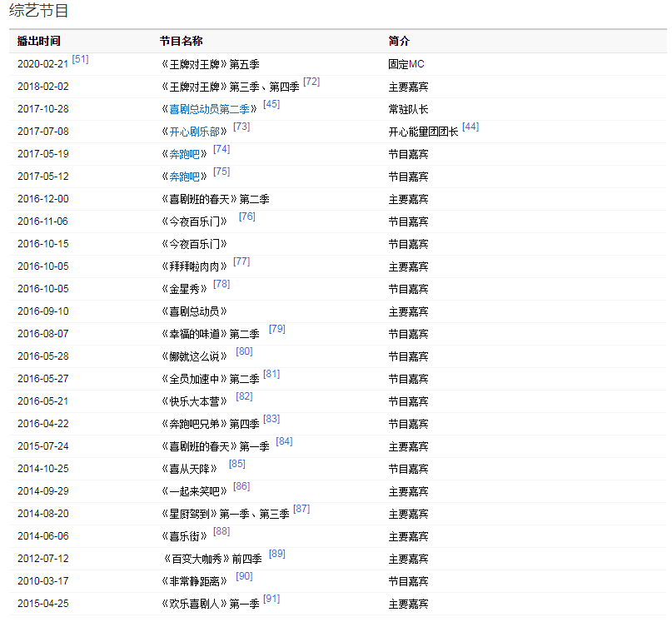The image size is (672, 622).
Task: Click footnote [77] after 拜拜啦肉肉
Action: [241, 261]
